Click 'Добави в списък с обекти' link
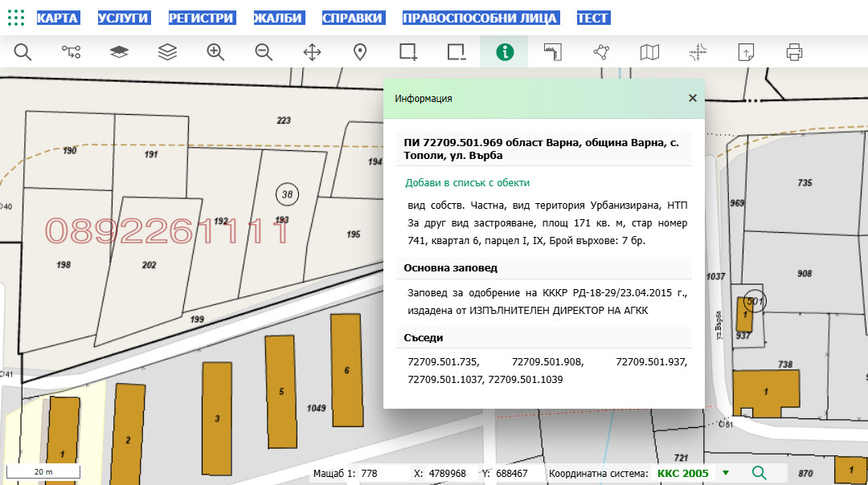This screenshot has height=485, width=868. click(x=467, y=183)
